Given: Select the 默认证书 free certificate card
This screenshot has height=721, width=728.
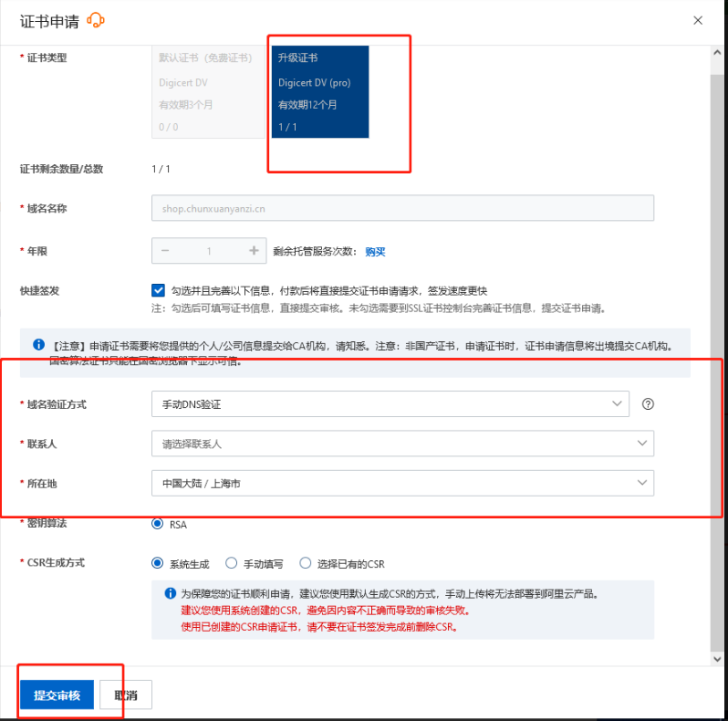Looking at the screenshot, I should (x=209, y=92).
